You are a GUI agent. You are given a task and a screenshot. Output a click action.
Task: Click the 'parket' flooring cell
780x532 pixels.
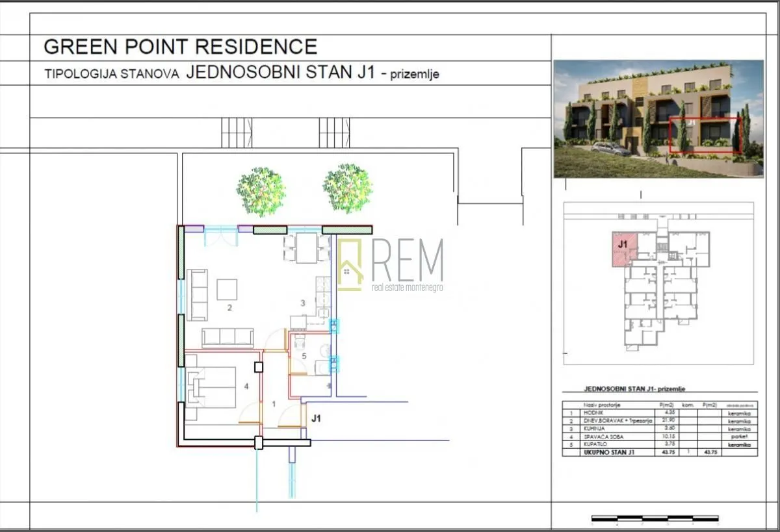[739, 437]
